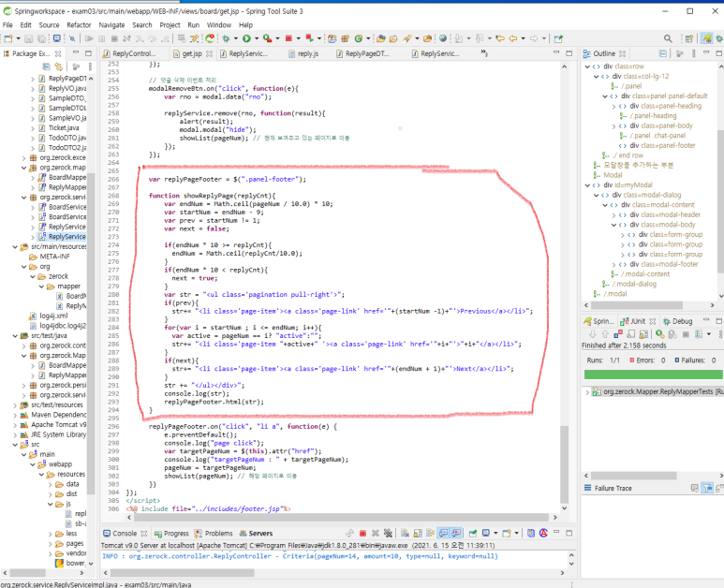724x588 pixels.
Task: Open the Servers tab
Action: point(257,533)
